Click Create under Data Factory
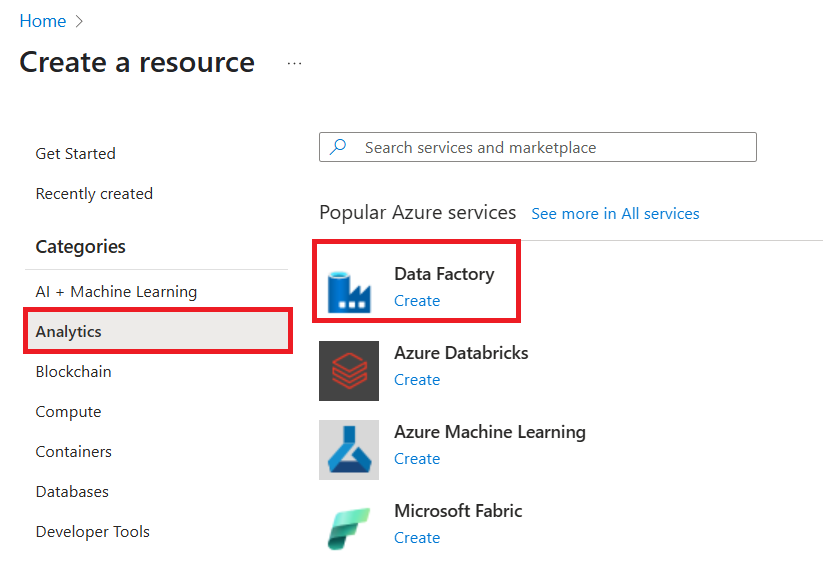The height and width of the screenshot is (572, 823). [x=417, y=300]
